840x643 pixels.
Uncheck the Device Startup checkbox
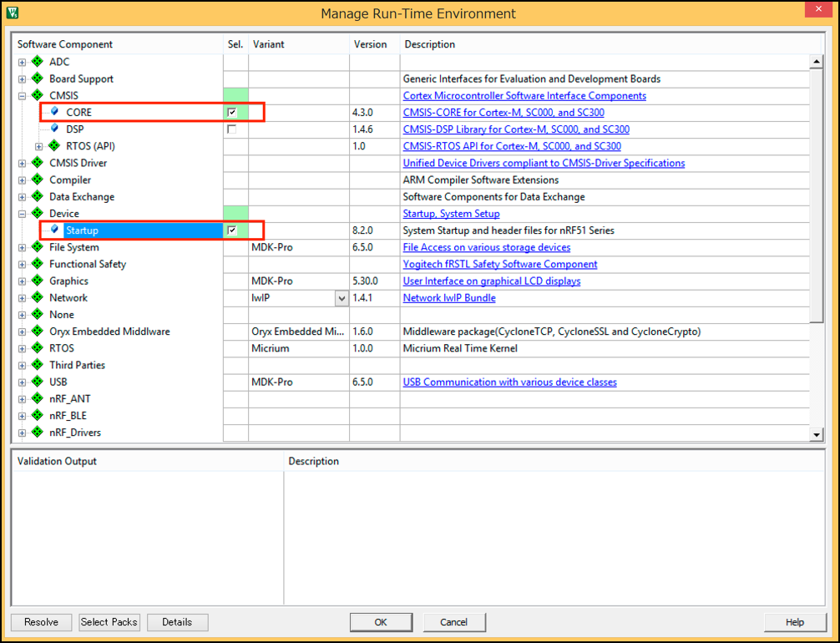(232, 230)
